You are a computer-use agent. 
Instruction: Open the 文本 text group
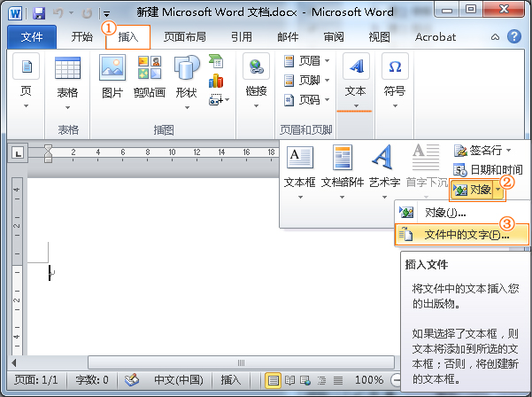(355, 81)
